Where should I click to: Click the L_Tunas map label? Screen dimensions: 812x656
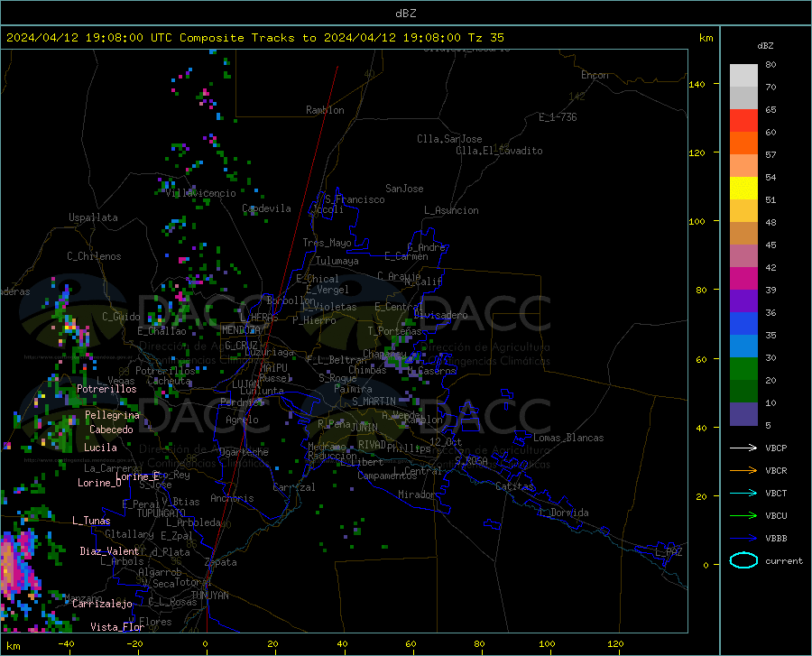(x=91, y=521)
